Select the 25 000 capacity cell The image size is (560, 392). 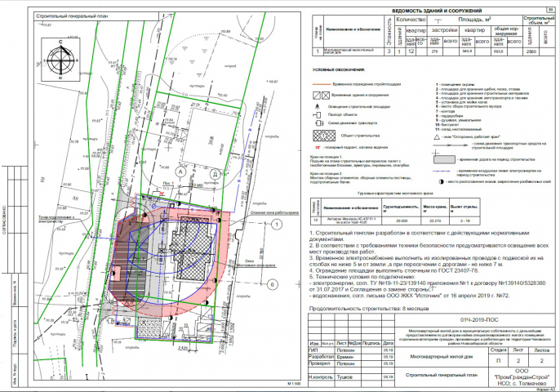tap(402, 220)
